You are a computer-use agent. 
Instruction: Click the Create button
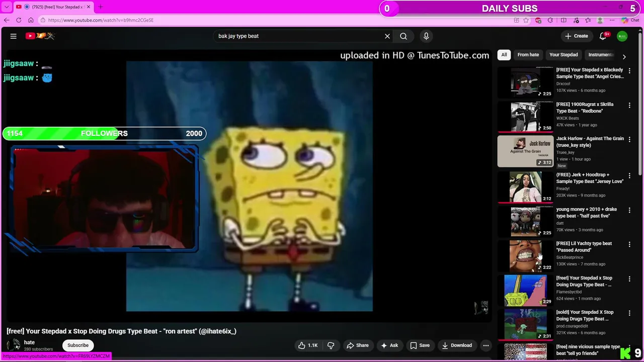577,36
